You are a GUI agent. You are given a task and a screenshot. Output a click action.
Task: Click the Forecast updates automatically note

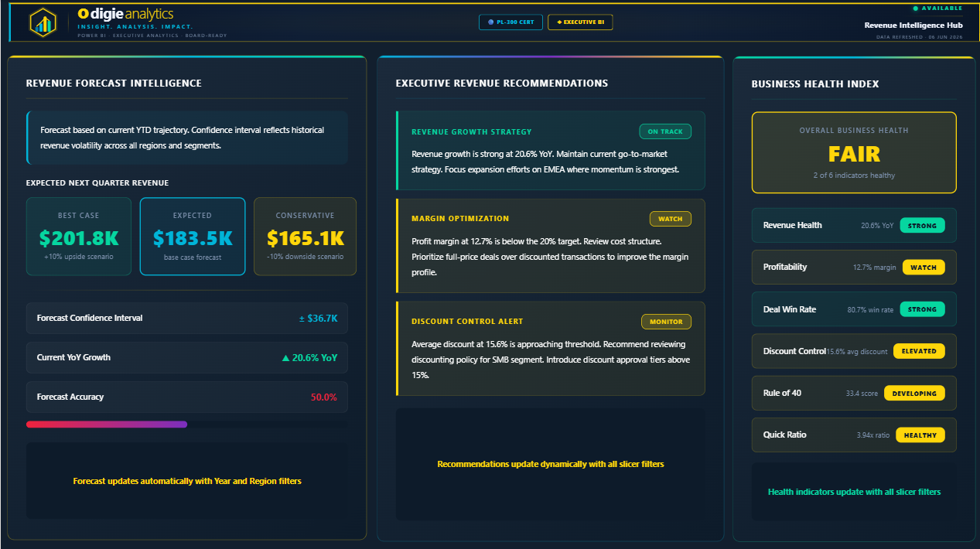pyautogui.click(x=187, y=481)
